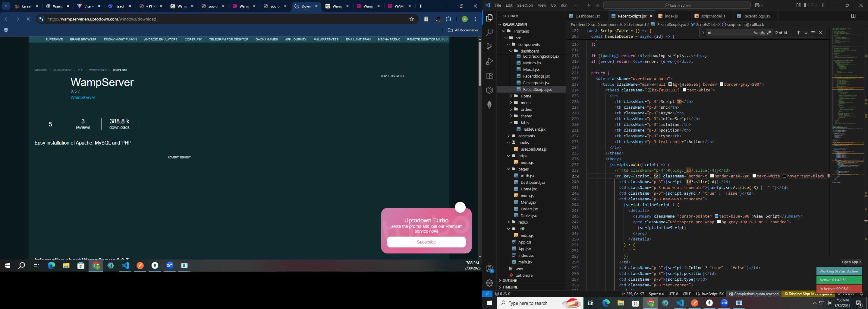Open a new Chrome tab

click(420, 6)
